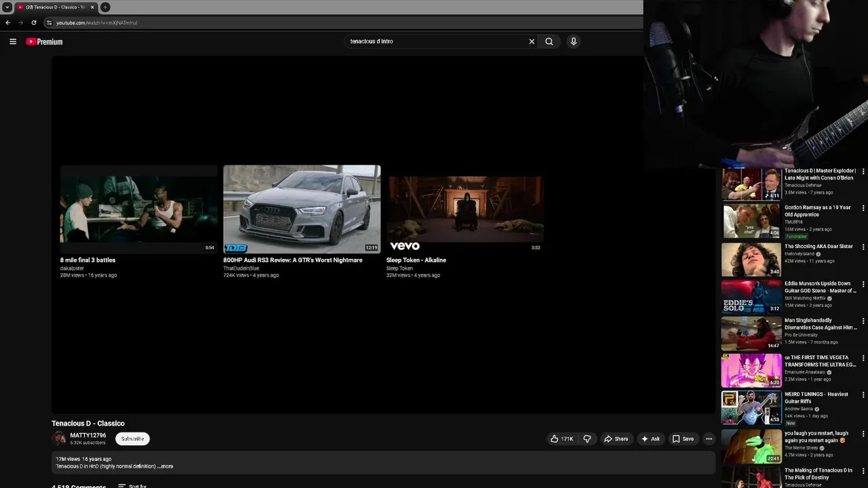
Task: Open three-dot menu for WEIRD TUNINGS video
Action: point(863,394)
